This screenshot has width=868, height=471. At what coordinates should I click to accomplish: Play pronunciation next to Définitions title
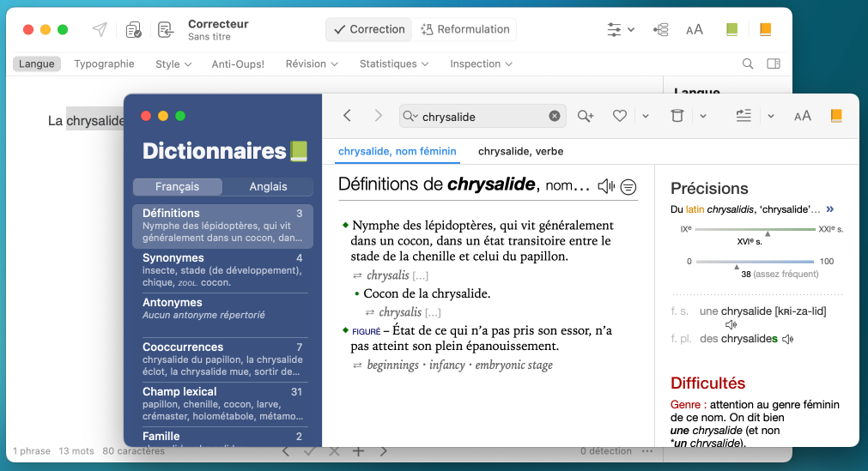(606, 185)
